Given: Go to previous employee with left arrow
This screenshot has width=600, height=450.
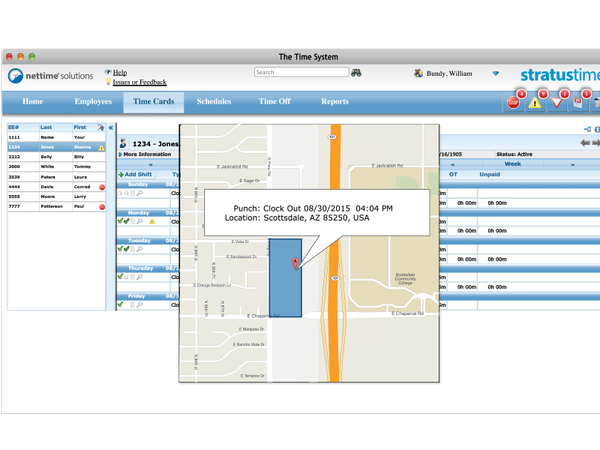Looking at the screenshot, I should point(585,143).
